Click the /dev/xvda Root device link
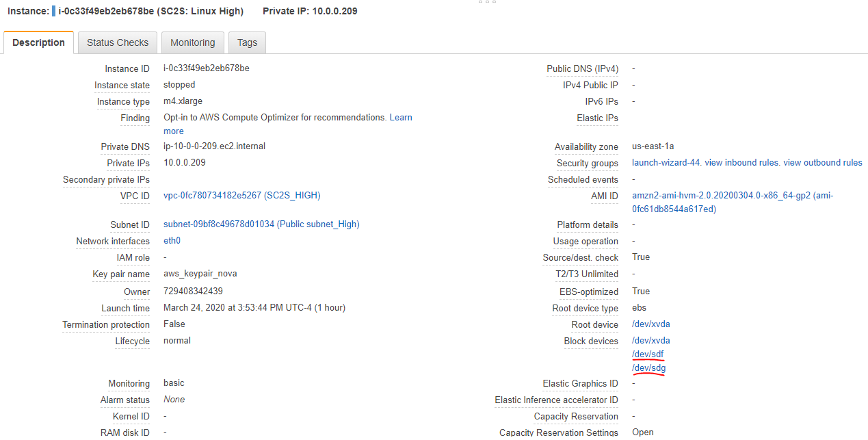868x440 pixels. (651, 324)
